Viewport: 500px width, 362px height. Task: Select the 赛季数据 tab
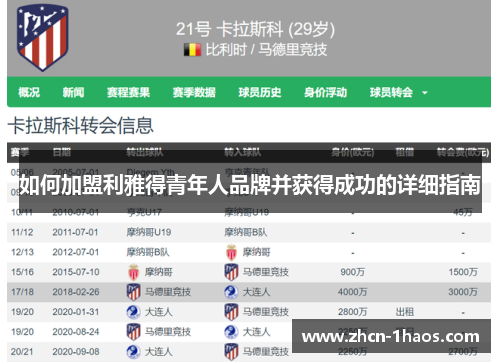(x=194, y=92)
